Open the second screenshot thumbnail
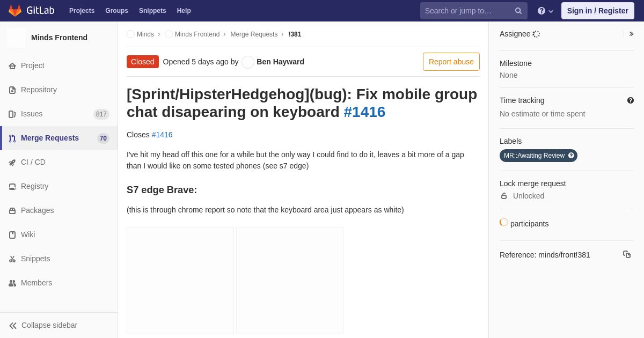Image resolution: width=644 pixels, height=338 pixels. pyautogui.click(x=290, y=281)
